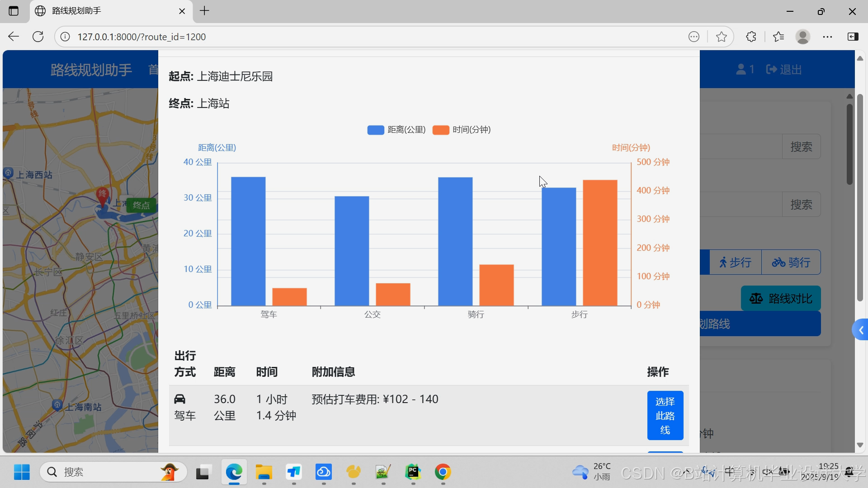Click the orange walking time bar
This screenshot has width=868, height=488.
(600, 243)
